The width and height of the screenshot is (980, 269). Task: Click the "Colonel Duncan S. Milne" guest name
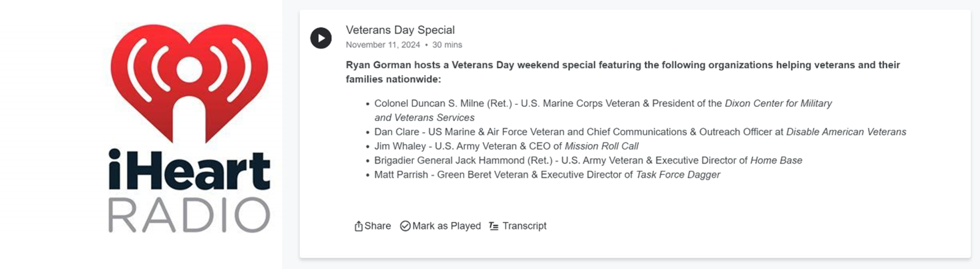[429, 103]
